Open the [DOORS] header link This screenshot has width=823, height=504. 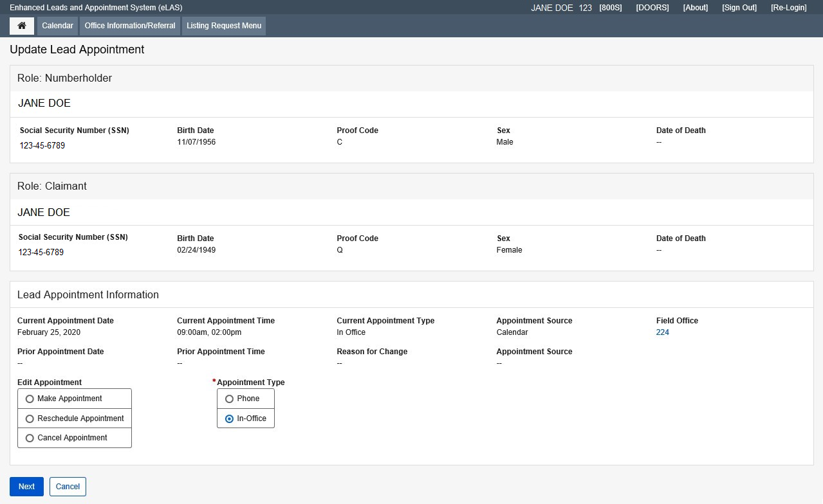point(652,8)
